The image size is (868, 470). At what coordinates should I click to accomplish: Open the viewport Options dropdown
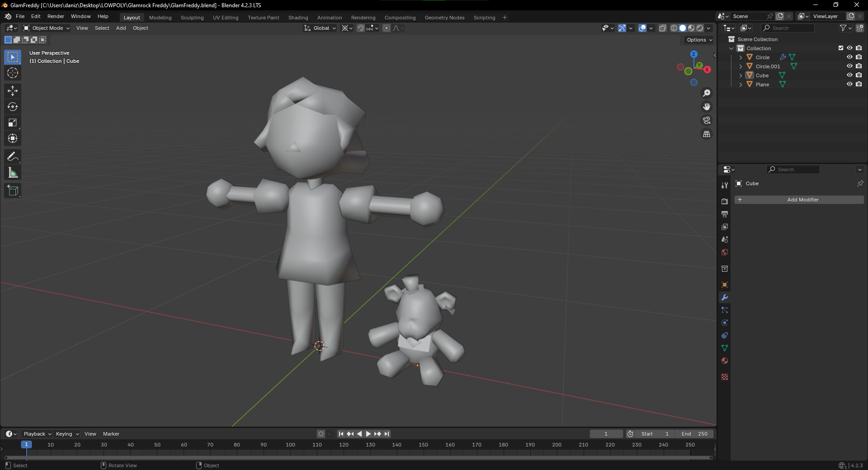click(699, 40)
